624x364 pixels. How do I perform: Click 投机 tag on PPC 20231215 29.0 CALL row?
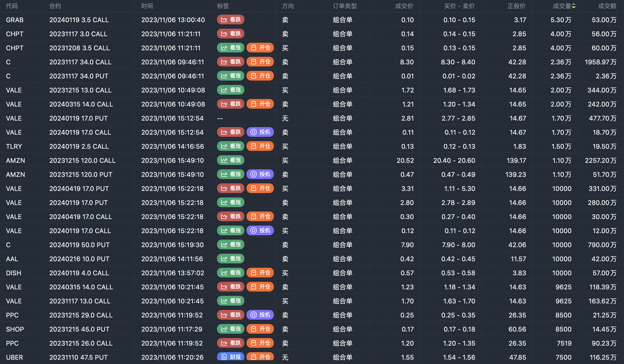tap(260, 315)
